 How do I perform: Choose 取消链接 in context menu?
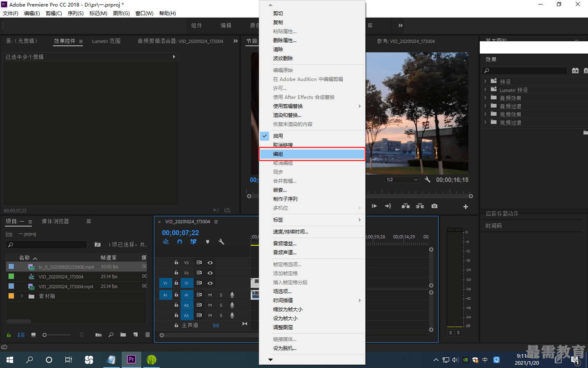312,145
